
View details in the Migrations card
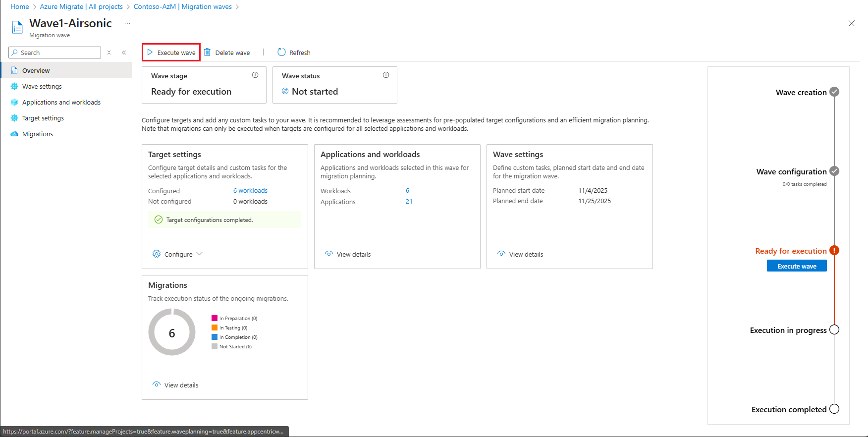click(175, 385)
